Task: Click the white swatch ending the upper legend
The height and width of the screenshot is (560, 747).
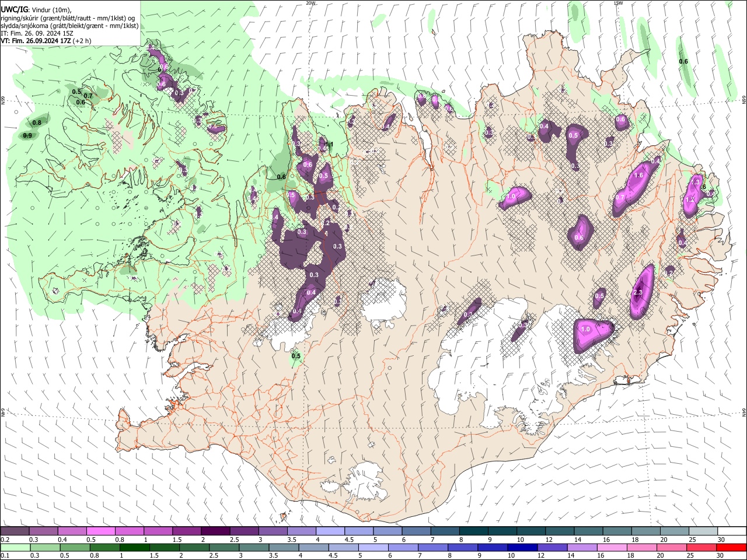Action: click(x=731, y=531)
